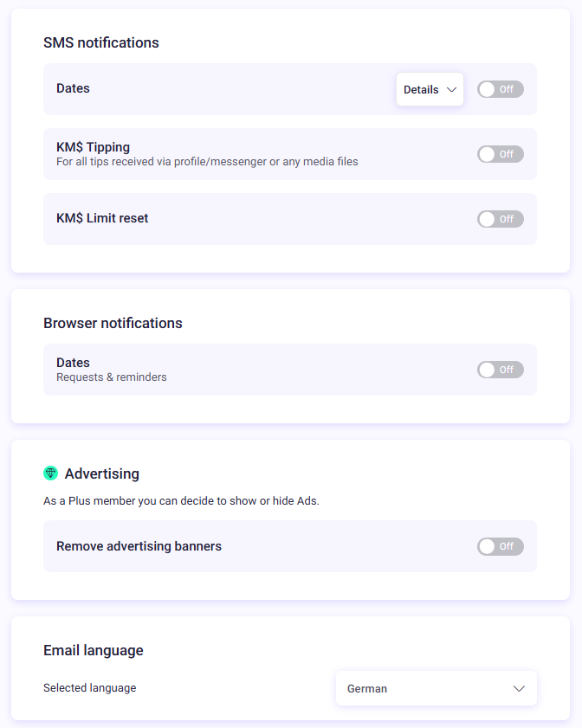582x728 pixels.
Task: Click the KM$ Limit reset label
Action: coord(102,218)
